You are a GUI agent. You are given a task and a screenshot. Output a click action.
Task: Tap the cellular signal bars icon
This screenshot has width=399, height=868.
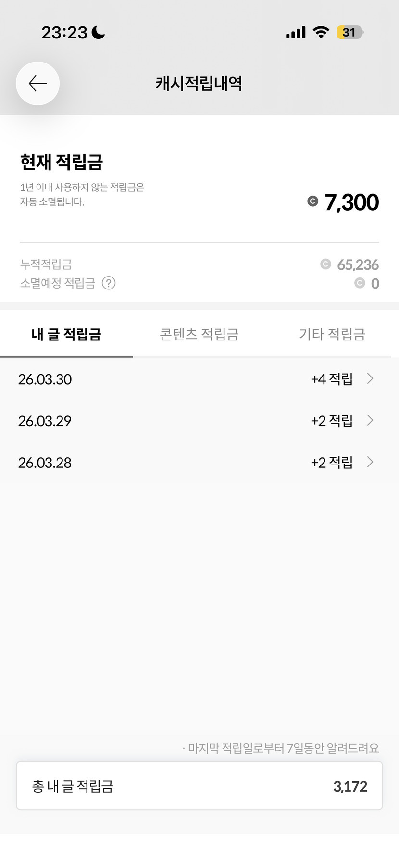click(x=295, y=33)
